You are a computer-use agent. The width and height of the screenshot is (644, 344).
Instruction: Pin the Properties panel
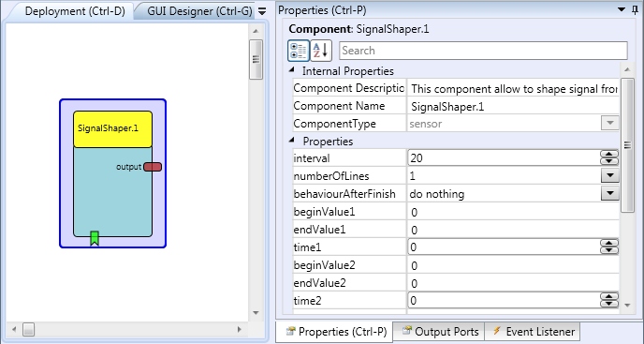[x=635, y=10]
